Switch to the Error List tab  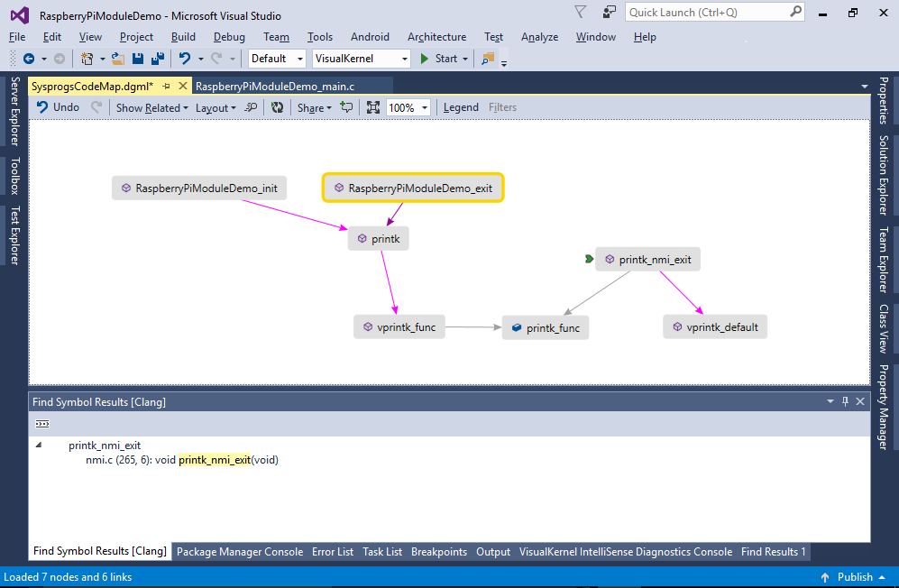coord(333,552)
